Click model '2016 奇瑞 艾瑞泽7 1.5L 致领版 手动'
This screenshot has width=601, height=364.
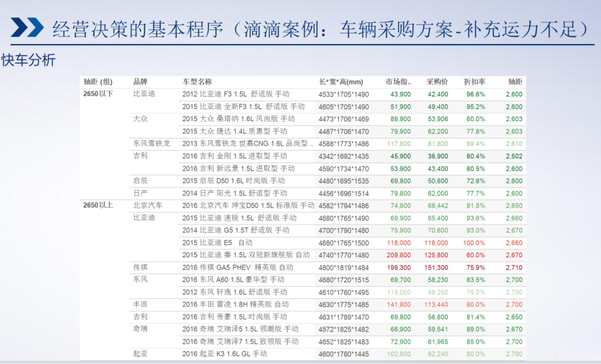click(x=240, y=342)
